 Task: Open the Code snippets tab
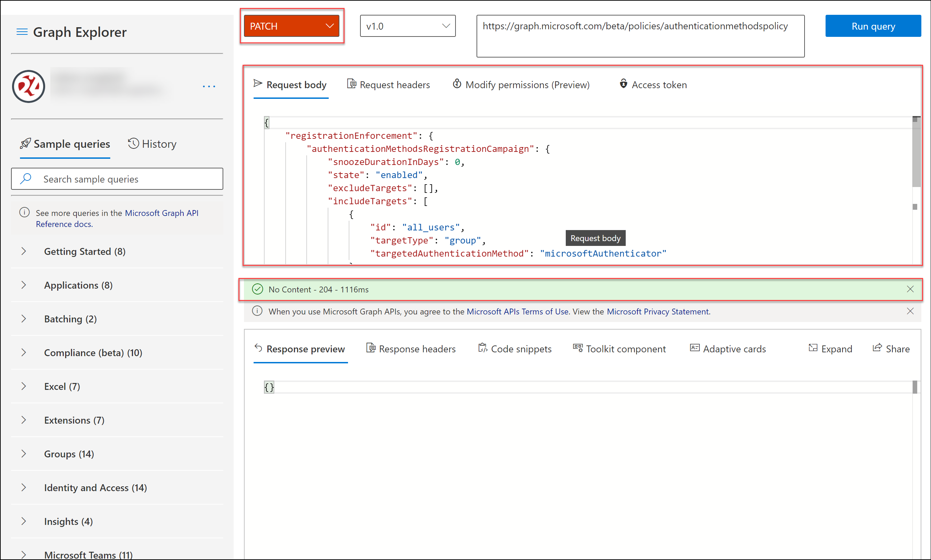515,349
